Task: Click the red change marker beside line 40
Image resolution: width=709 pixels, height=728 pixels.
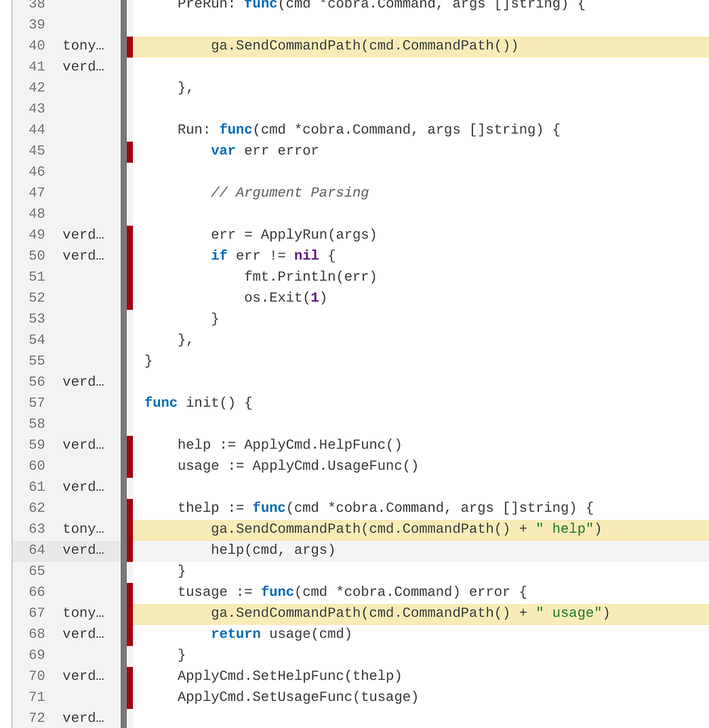Action: pos(129,46)
